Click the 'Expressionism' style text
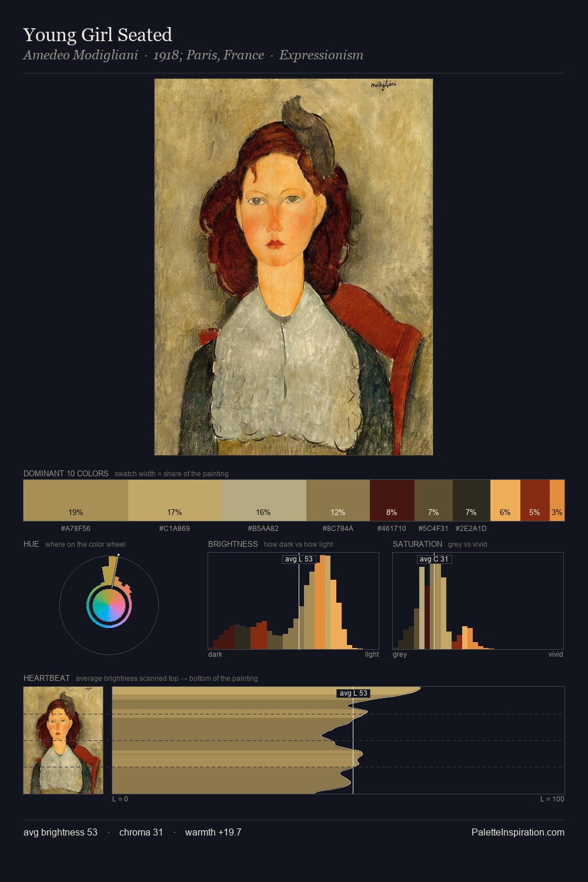Viewport: 588px width, 882px height. tap(321, 55)
